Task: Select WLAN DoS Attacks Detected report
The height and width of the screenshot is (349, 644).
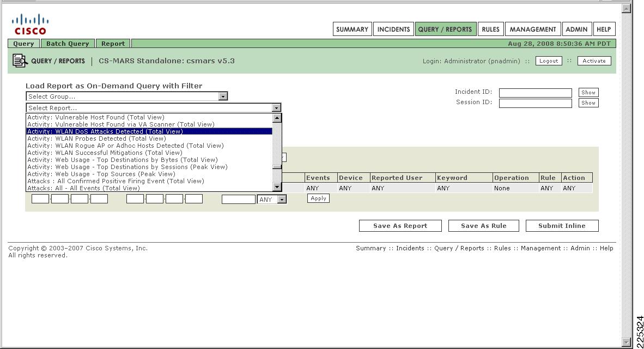Action: click(x=149, y=131)
